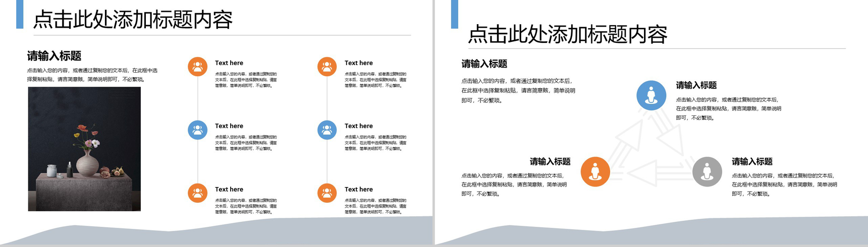Click the gray person icon on the right slide
The height and width of the screenshot is (247, 868).
pos(707,171)
